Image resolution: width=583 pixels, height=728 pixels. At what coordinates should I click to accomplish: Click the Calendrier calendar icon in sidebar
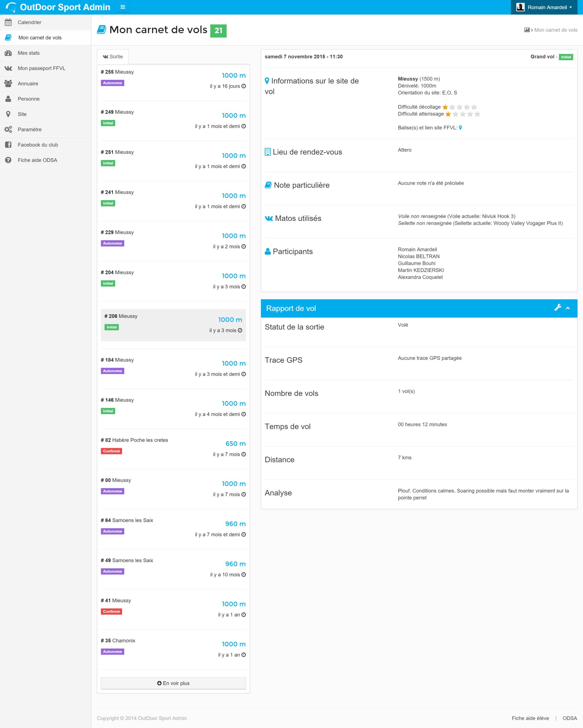click(8, 22)
